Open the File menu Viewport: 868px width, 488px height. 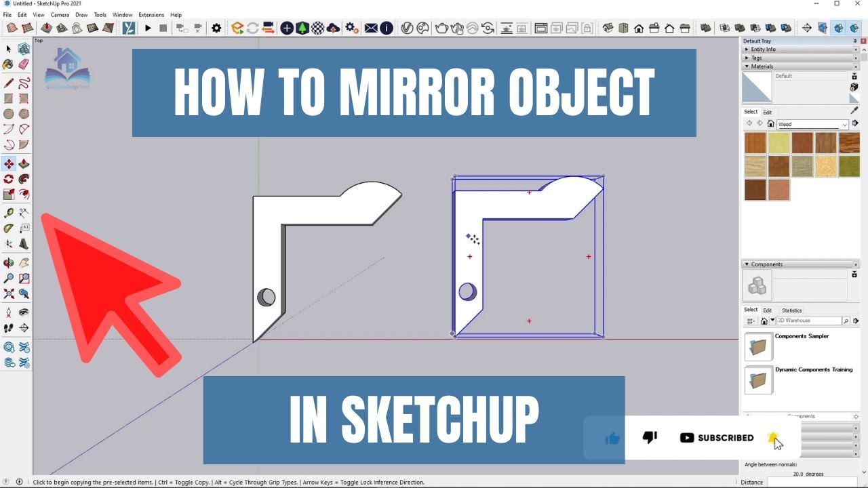pos(7,14)
